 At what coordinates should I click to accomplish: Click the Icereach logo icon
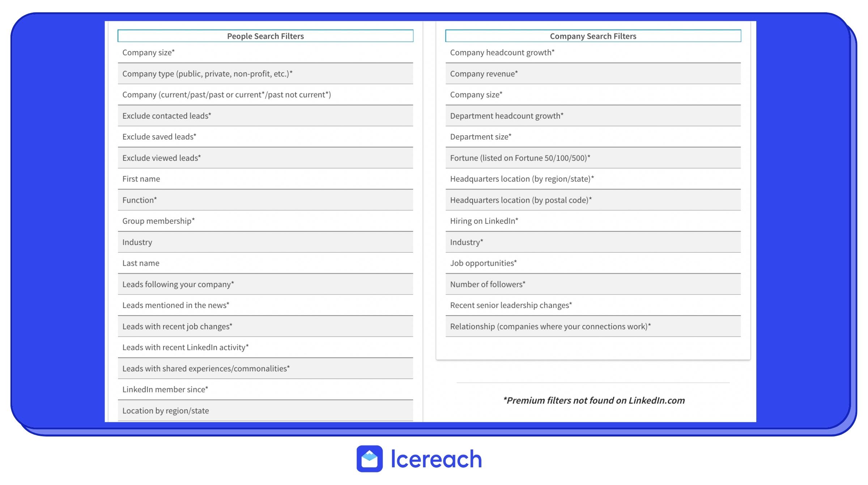(x=370, y=458)
